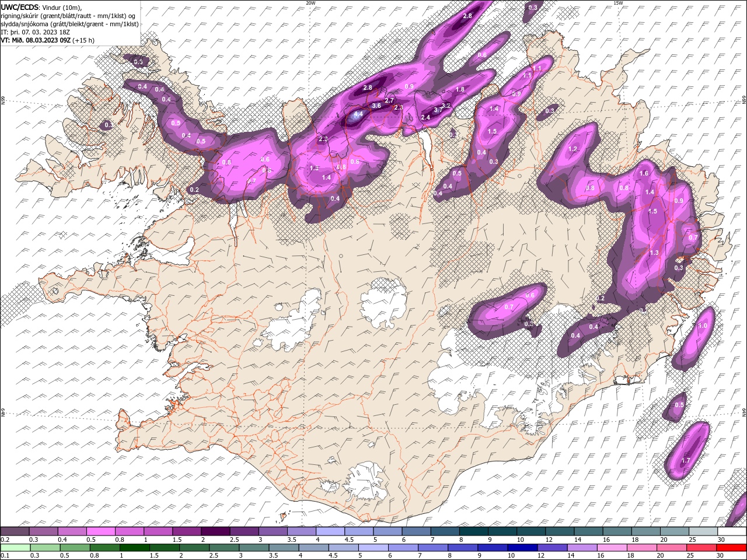Select the pale green 0.1–0.3 rain legend swatch
Viewport: 747px width, 560px height.
pyautogui.click(x=15, y=548)
